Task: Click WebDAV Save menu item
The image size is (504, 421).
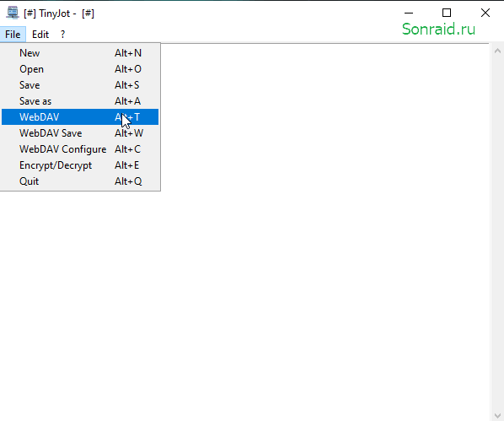Action: [x=80, y=133]
